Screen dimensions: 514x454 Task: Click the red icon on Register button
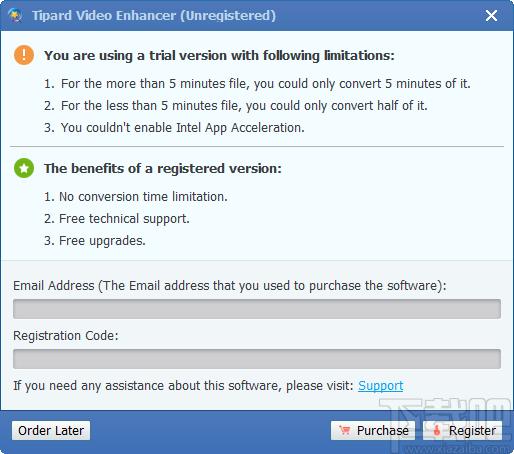pyautogui.click(x=436, y=430)
